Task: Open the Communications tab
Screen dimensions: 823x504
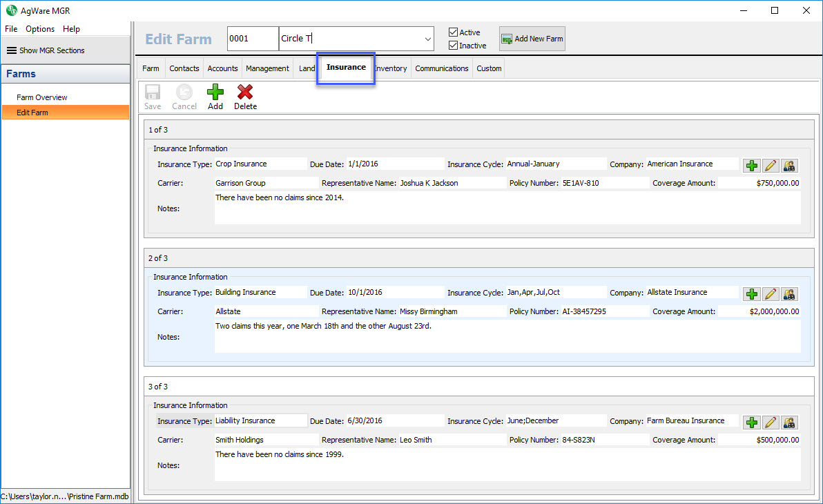Action: pos(442,68)
